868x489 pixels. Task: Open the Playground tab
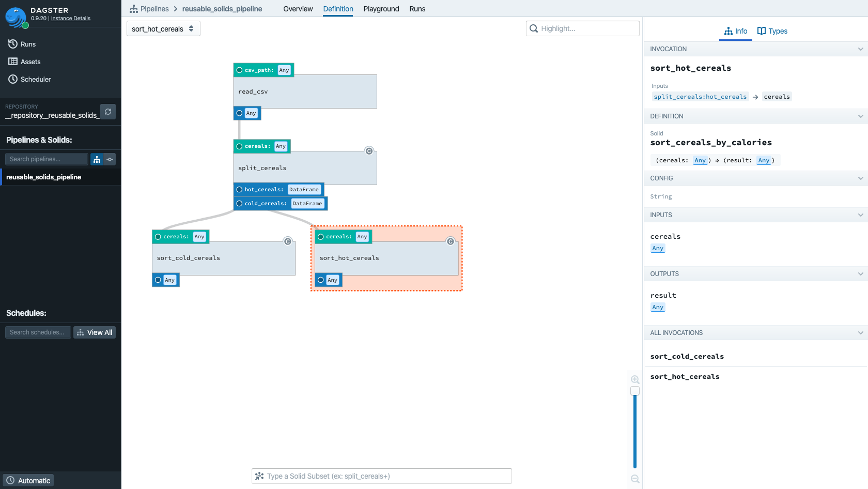click(381, 9)
